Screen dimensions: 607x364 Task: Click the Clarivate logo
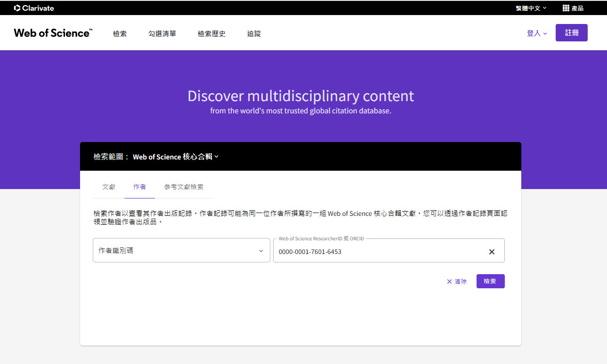point(34,8)
